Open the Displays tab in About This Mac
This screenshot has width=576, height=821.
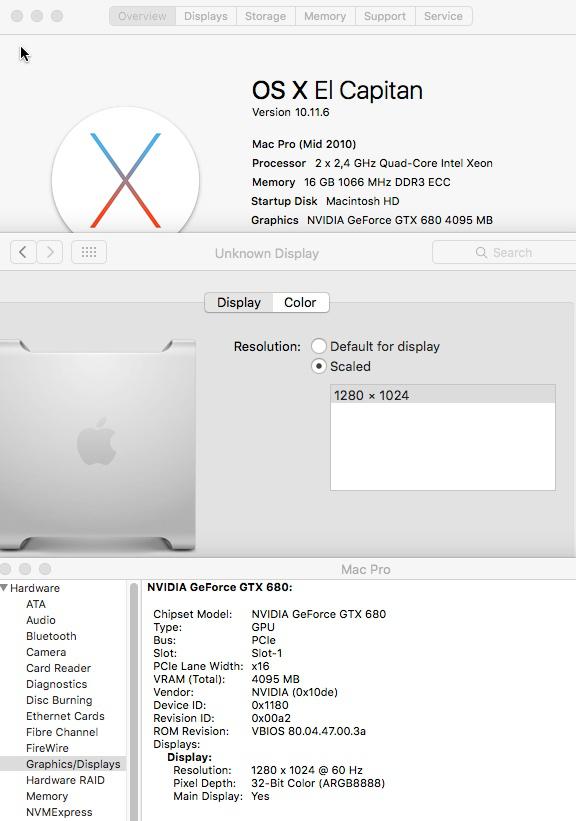[206, 16]
